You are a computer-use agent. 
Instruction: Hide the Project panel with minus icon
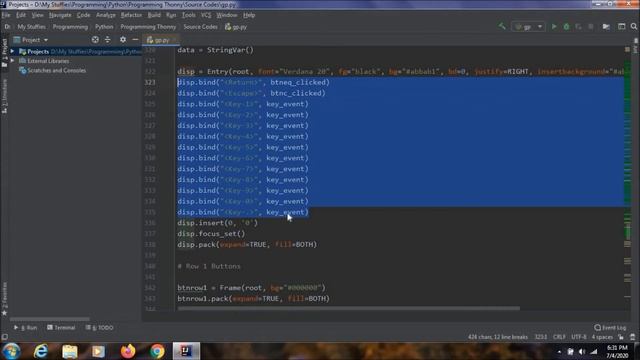click(135, 40)
